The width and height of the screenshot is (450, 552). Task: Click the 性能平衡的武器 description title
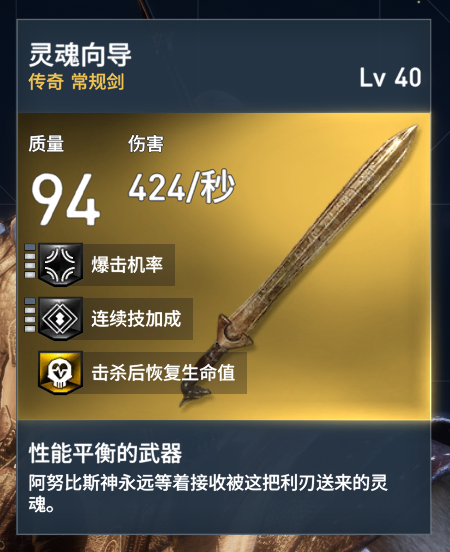click(x=105, y=453)
